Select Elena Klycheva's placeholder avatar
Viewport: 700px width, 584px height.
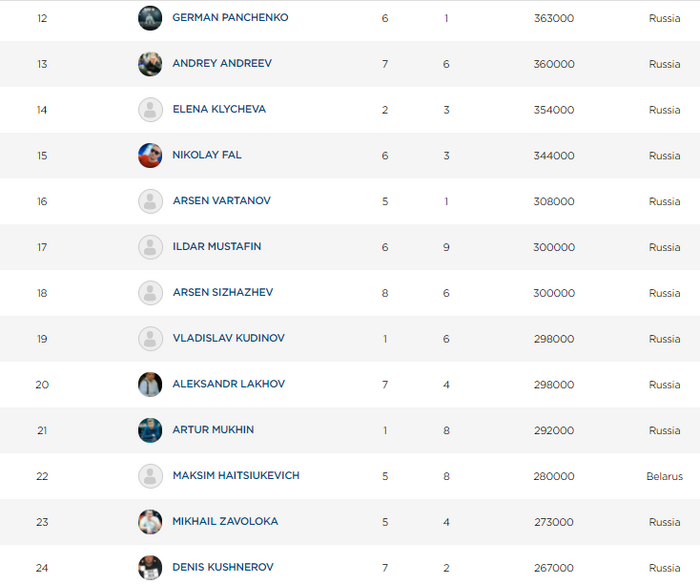tap(150, 110)
